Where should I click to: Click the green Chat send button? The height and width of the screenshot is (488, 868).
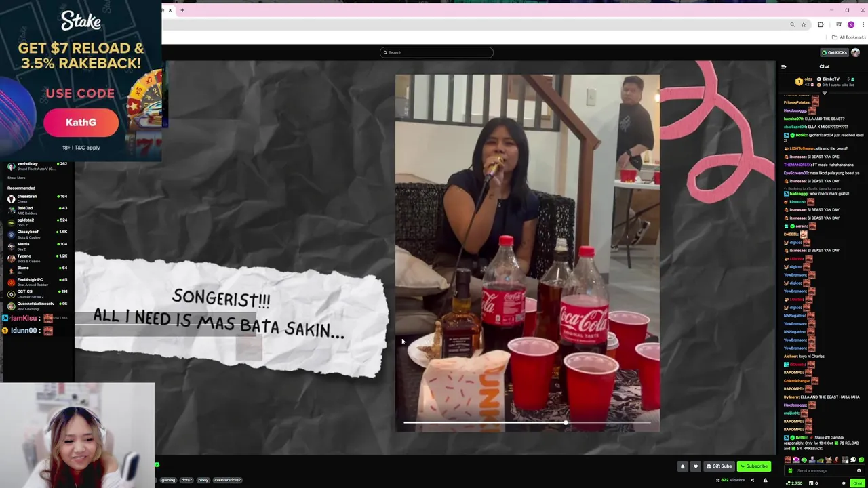tap(857, 483)
